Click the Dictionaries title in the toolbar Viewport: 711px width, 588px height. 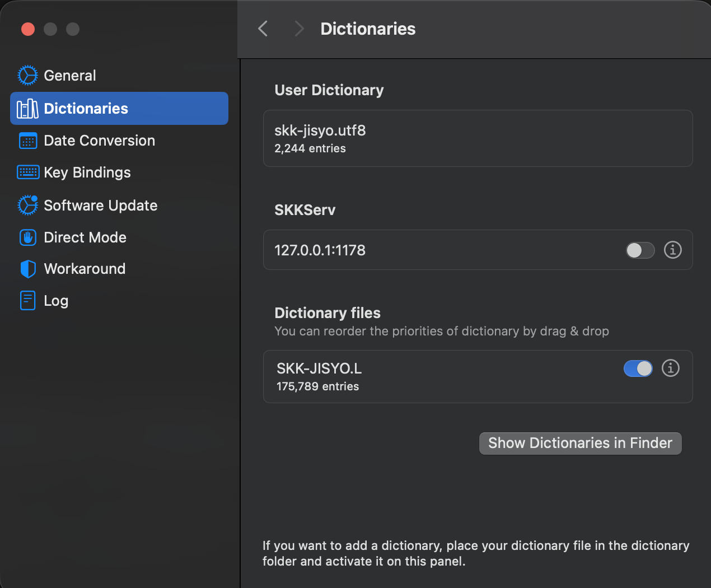(x=368, y=29)
